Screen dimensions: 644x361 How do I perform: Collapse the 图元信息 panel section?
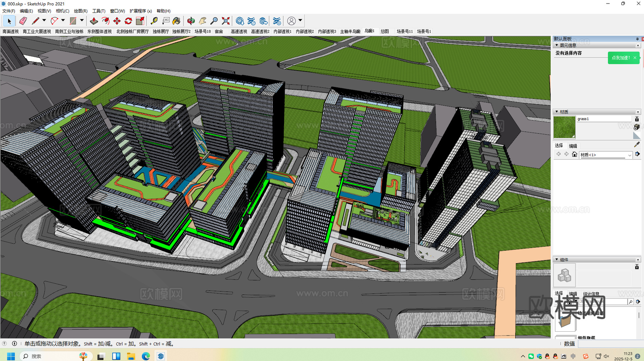pos(557,45)
